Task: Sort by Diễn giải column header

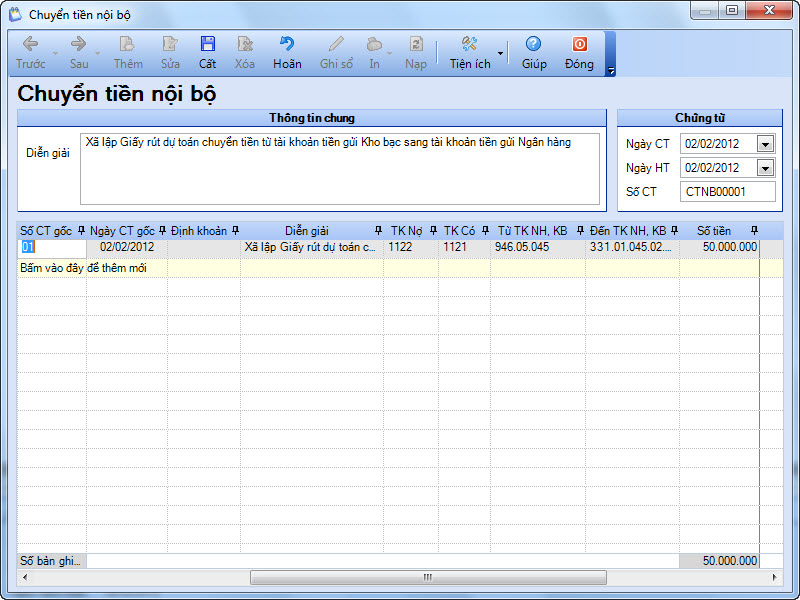Action: click(x=307, y=231)
